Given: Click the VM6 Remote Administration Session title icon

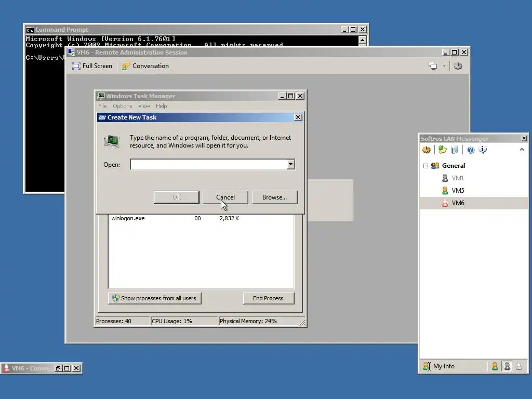Looking at the screenshot, I should coord(71,52).
